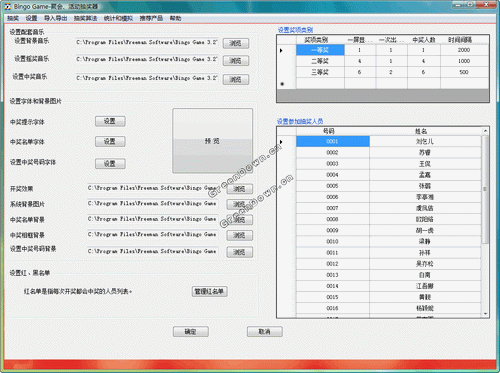This screenshot has height=373, width=500.
Task: Click the 系统背景图片 path field
Action: pyautogui.click(x=152, y=203)
